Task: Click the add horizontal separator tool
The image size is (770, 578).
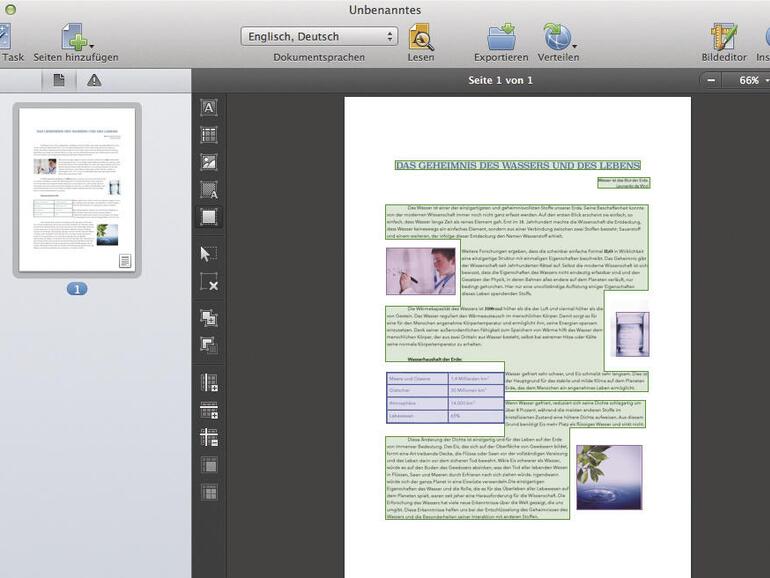Action: coord(209,409)
